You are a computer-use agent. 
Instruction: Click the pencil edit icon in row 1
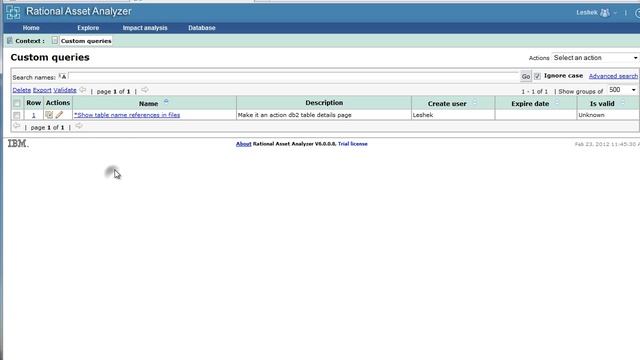[x=59, y=115]
